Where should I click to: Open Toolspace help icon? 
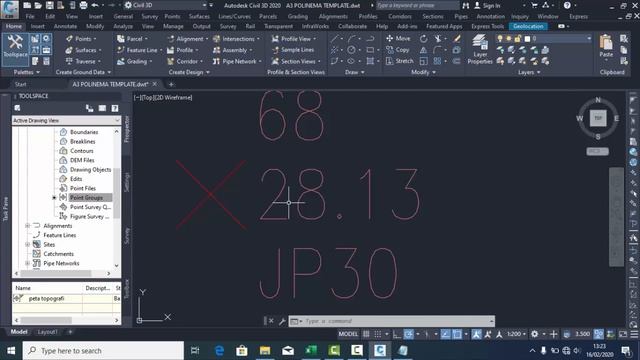115,108
